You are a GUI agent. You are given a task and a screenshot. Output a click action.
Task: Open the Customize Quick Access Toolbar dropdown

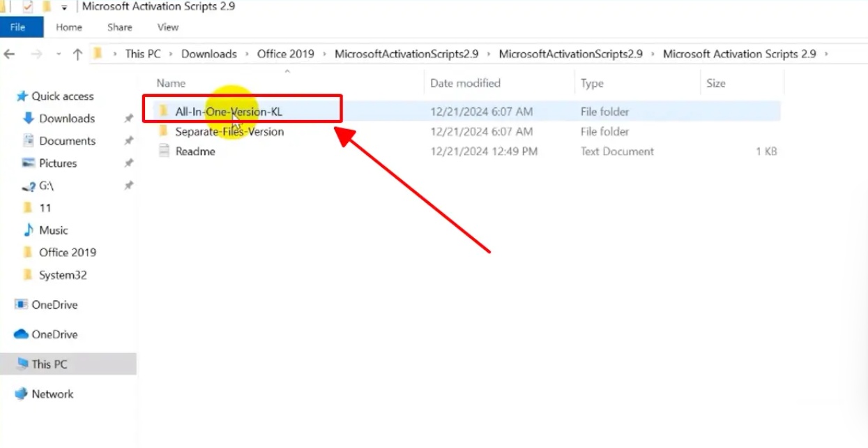pos(64,7)
